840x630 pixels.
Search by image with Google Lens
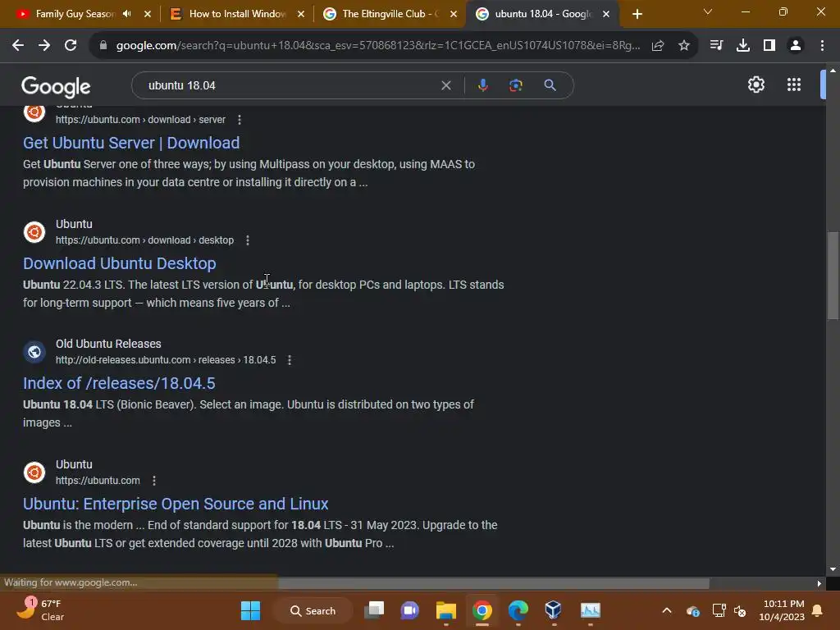(x=515, y=85)
